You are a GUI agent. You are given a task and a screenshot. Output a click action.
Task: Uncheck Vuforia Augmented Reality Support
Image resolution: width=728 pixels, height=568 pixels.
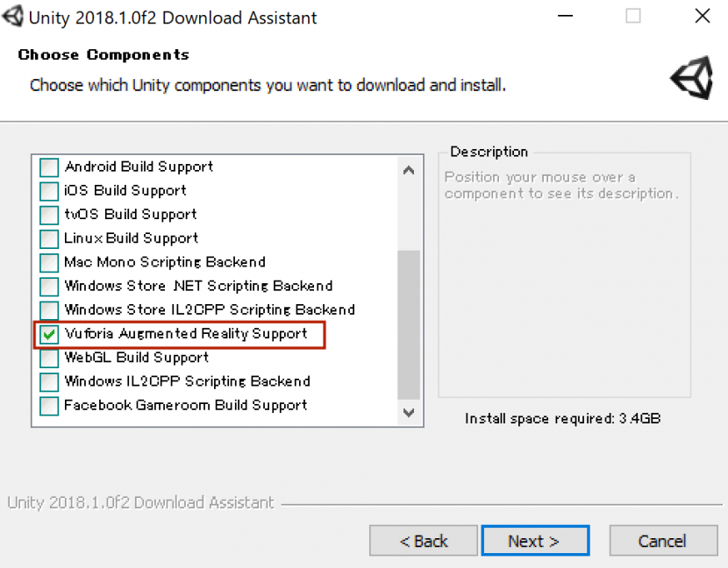coord(50,334)
